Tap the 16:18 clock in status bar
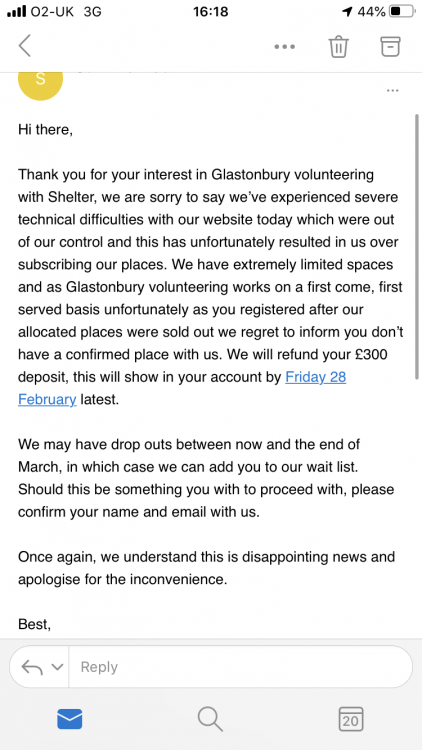 point(211,11)
